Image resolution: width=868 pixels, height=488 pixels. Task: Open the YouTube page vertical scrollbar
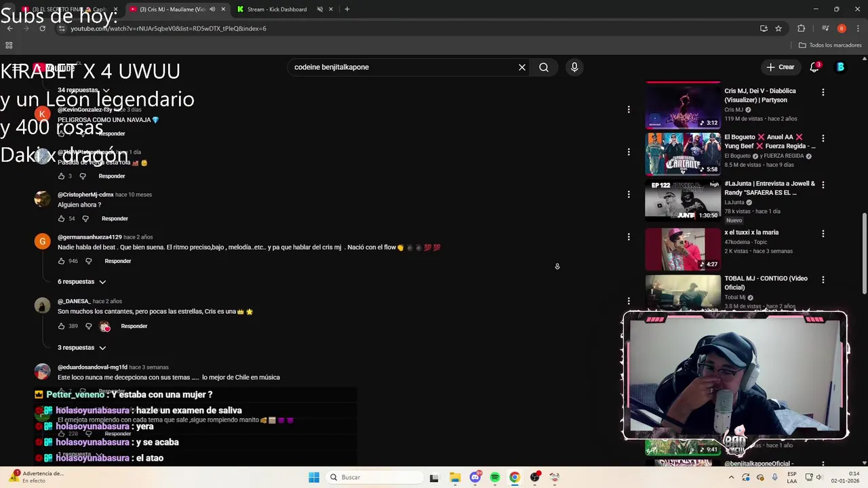pos(864,254)
